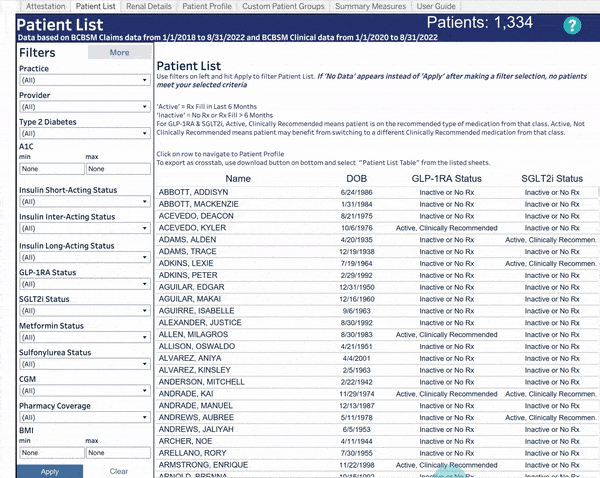This screenshot has width=600, height=478.
Task: Click DOB 6/24/1986 cell
Action: (x=357, y=192)
